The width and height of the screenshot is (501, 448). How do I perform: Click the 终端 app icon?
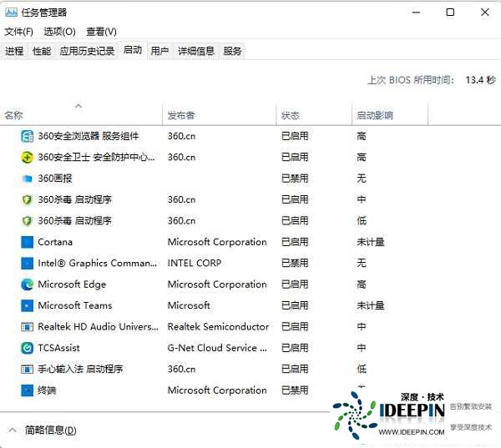(27, 390)
